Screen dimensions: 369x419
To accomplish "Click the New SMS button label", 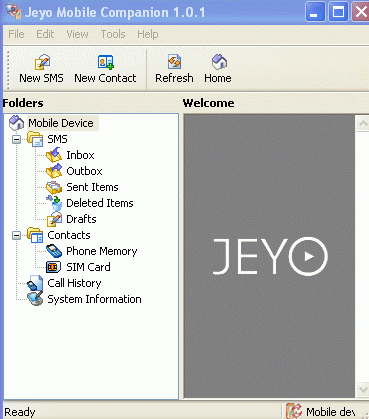I will coord(41,78).
